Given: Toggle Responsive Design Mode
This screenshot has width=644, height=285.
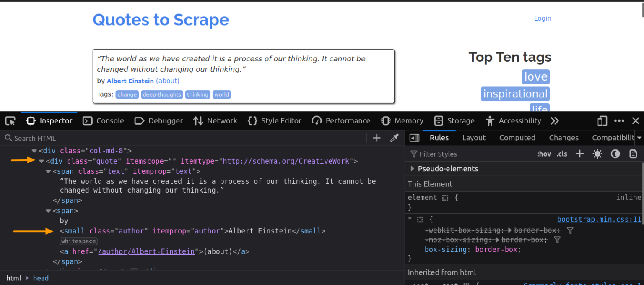Looking at the screenshot, I should pyautogui.click(x=602, y=120).
